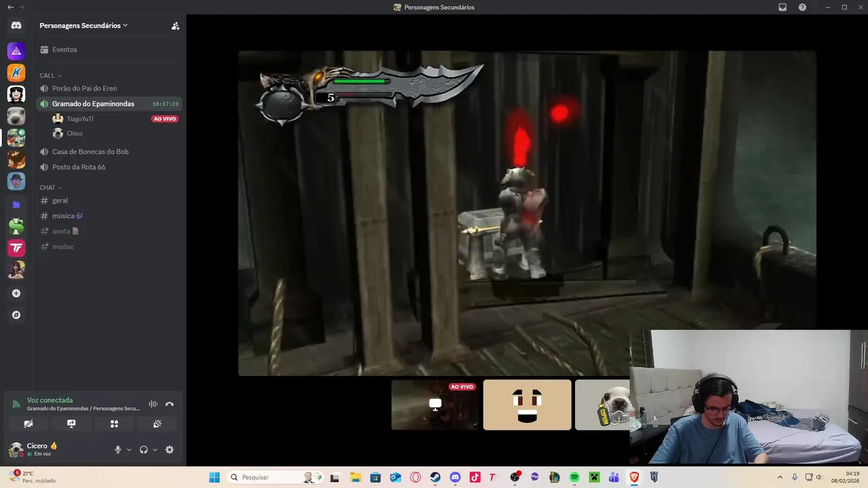Click the green connection signal icon
This screenshot has width=868, height=488.
click(x=16, y=404)
